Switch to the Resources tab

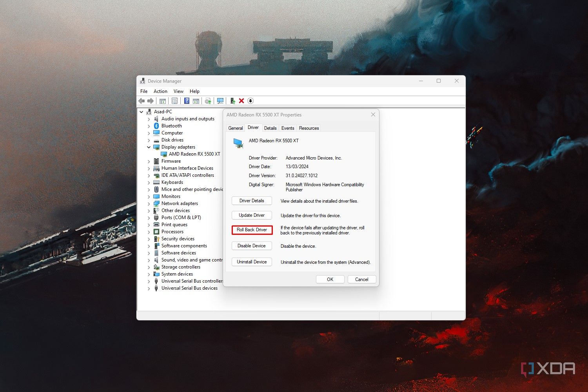tap(309, 128)
